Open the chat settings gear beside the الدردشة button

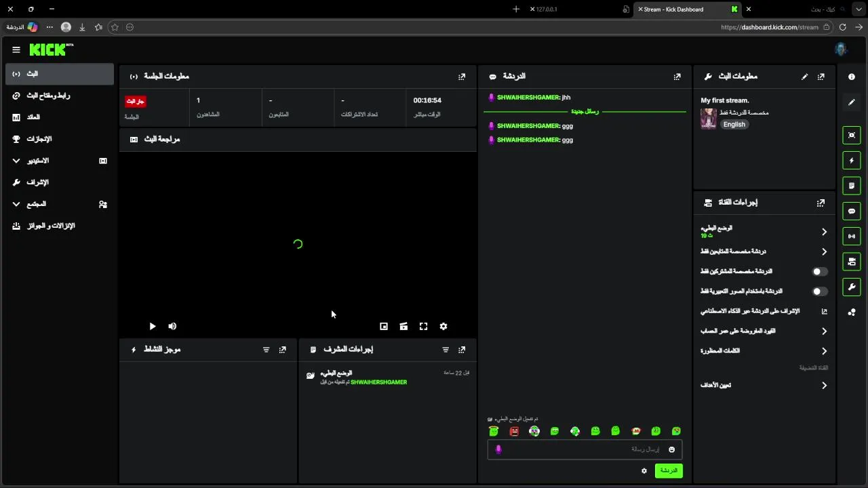pyautogui.click(x=644, y=470)
